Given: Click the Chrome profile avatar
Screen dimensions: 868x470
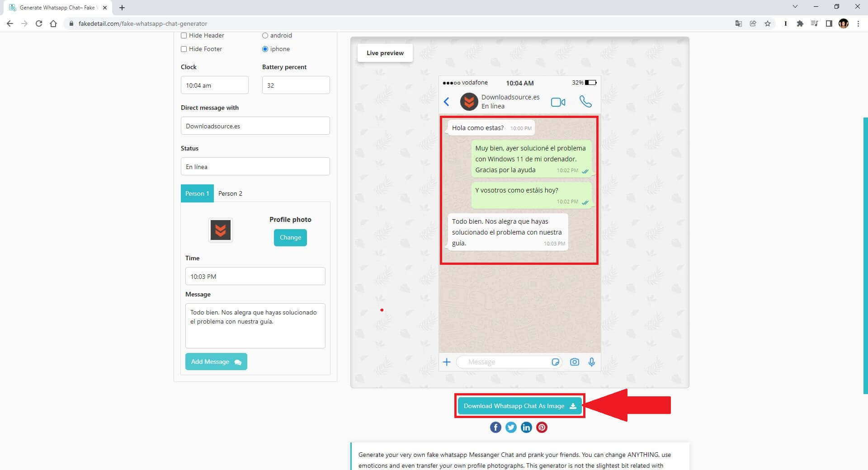Looking at the screenshot, I should pos(844,23).
